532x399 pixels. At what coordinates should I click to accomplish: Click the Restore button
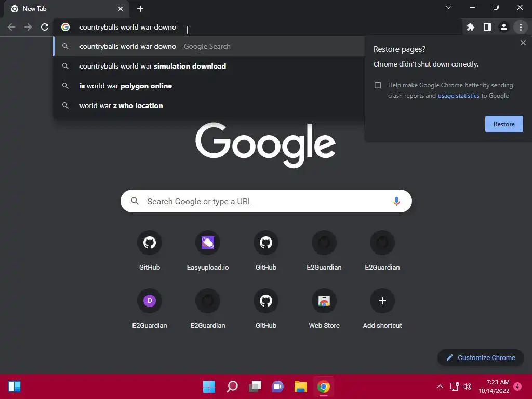pos(504,124)
